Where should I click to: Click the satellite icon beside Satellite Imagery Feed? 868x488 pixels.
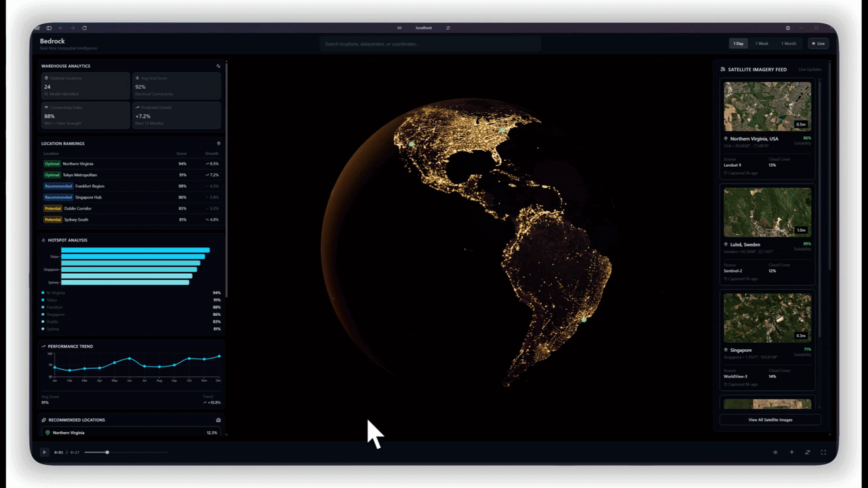723,69
